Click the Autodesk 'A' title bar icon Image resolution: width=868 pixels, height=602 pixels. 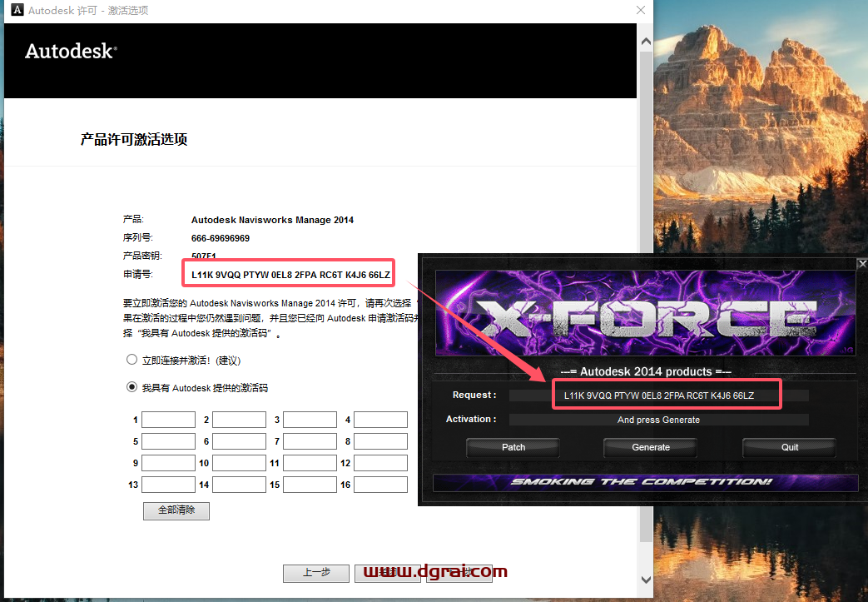[17, 10]
